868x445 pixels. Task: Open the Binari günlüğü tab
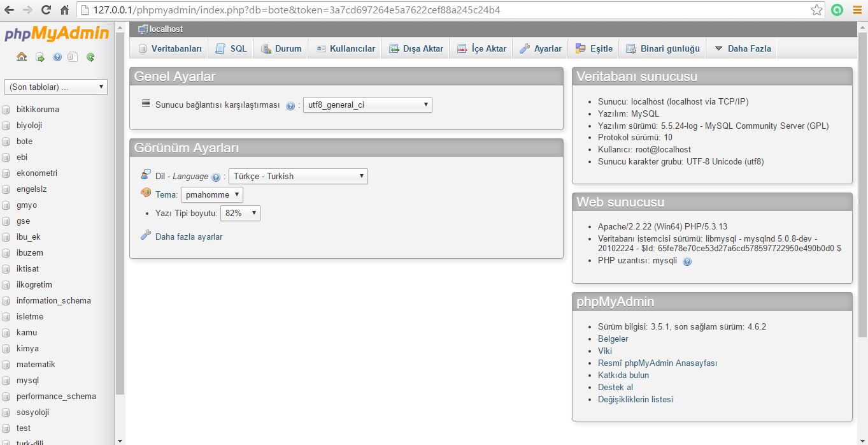pos(663,48)
